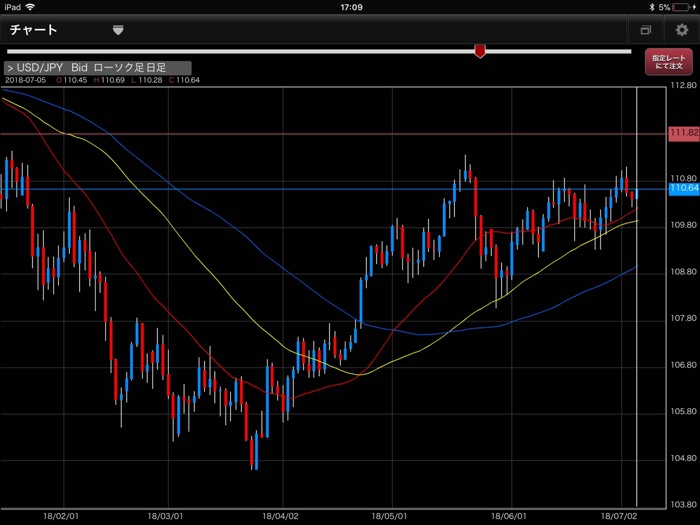Tap the opening value O 110.45 readout
Image resolution: width=700 pixels, height=525 pixels.
tap(73, 78)
